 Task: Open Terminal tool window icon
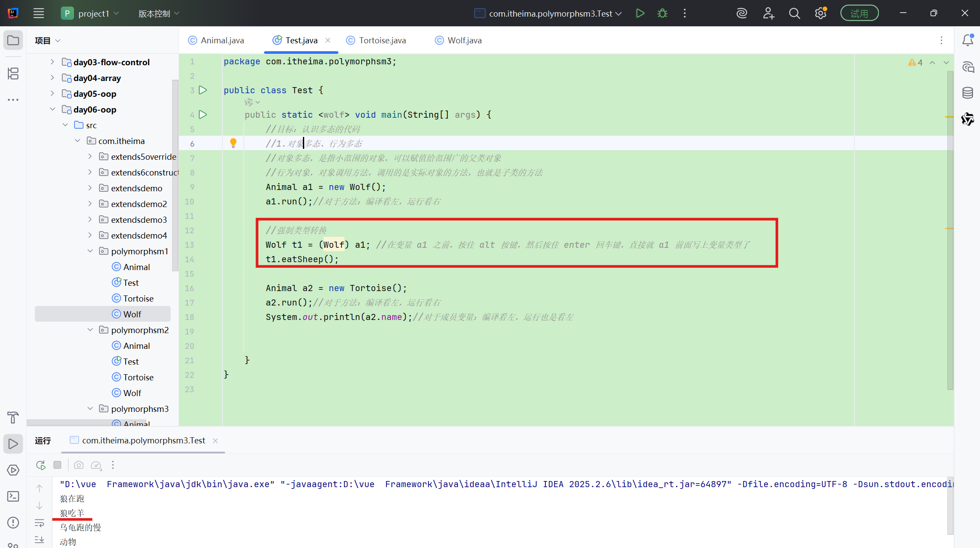pos(13,496)
